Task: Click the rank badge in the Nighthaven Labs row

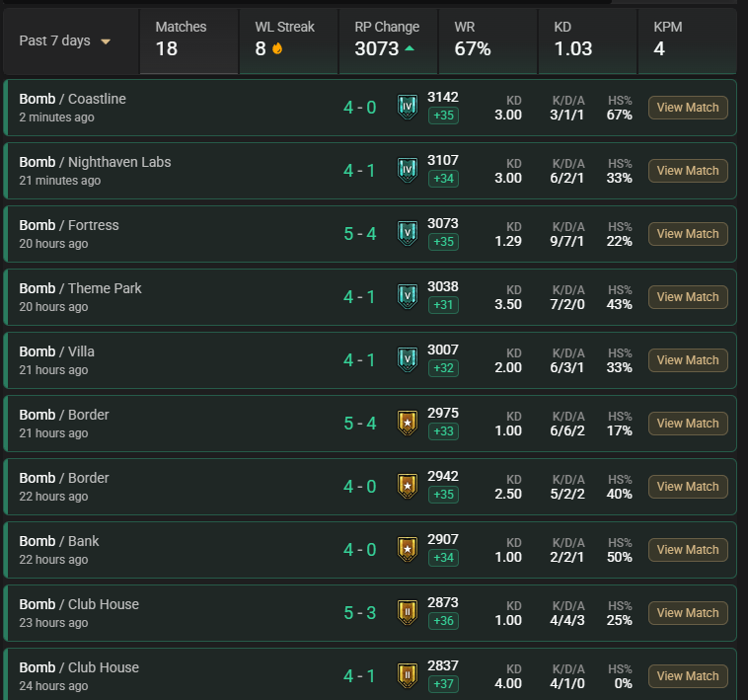Action: pyautogui.click(x=408, y=171)
